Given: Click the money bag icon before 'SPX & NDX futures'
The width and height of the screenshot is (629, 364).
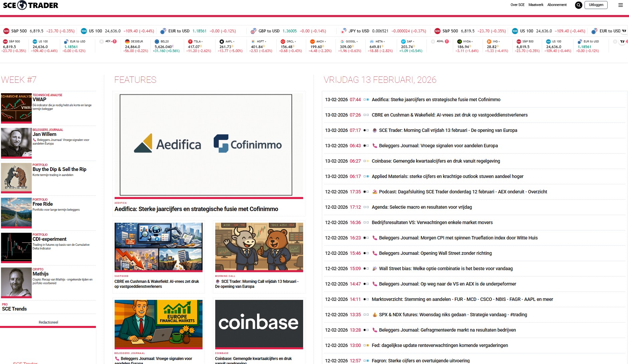Looking at the screenshot, I should coord(375,315).
